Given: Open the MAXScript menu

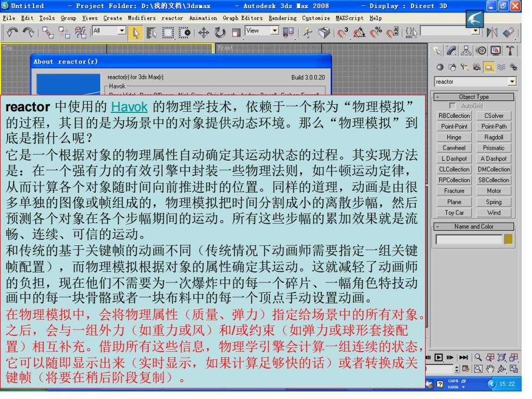Looking at the screenshot, I should click(349, 18).
